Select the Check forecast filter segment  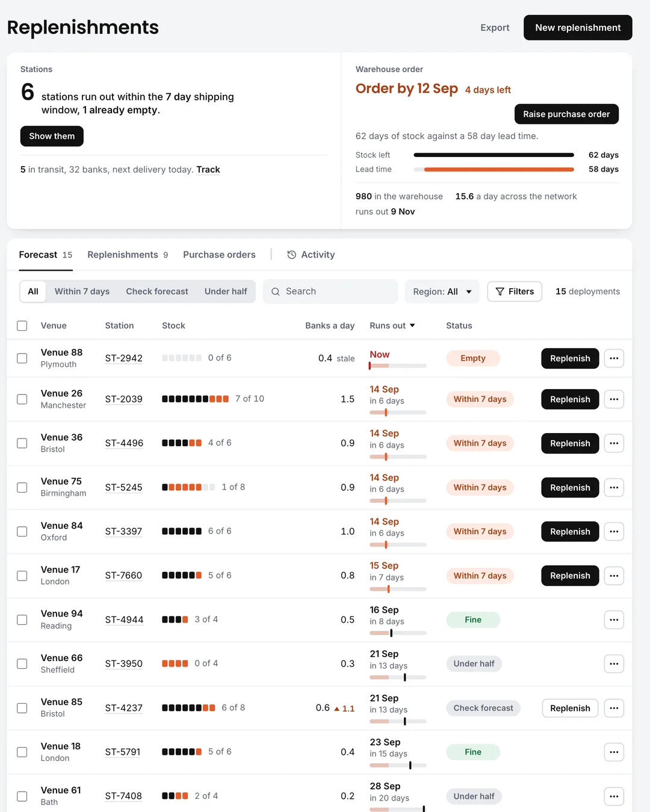[157, 292]
